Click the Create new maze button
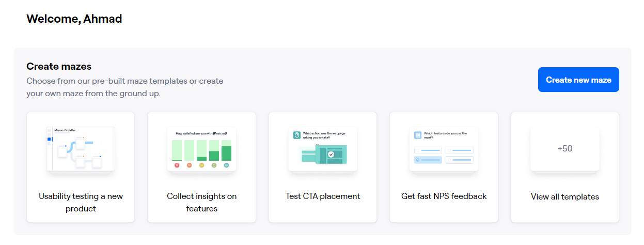The image size is (644, 245). pyautogui.click(x=578, y=80)
